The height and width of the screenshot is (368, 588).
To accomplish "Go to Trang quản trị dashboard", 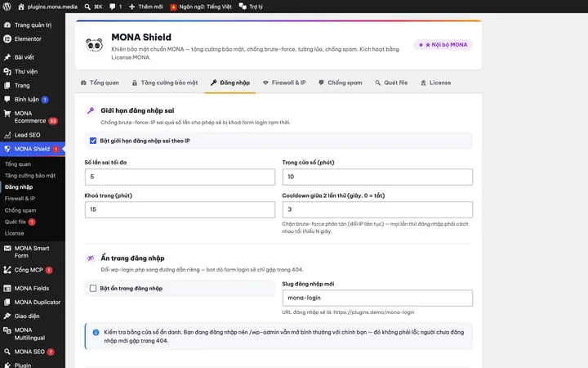I will click(32, 25).
